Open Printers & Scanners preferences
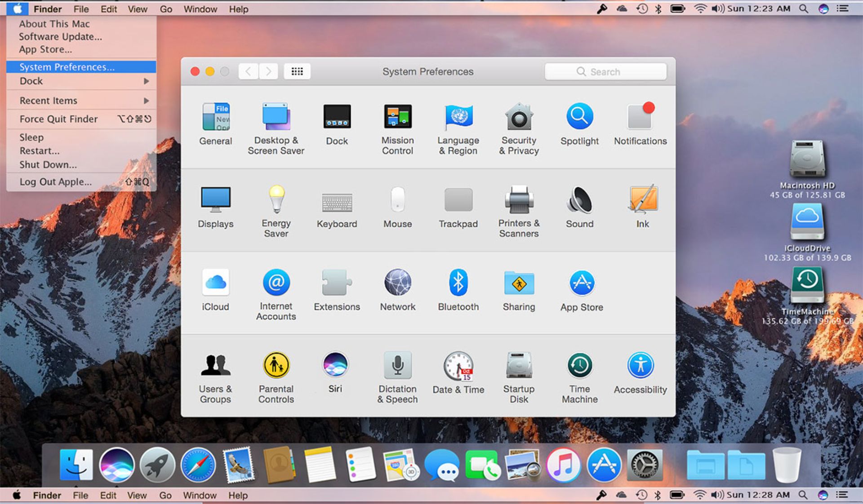This screenshot has width=863, height=504. click(519, 211)
